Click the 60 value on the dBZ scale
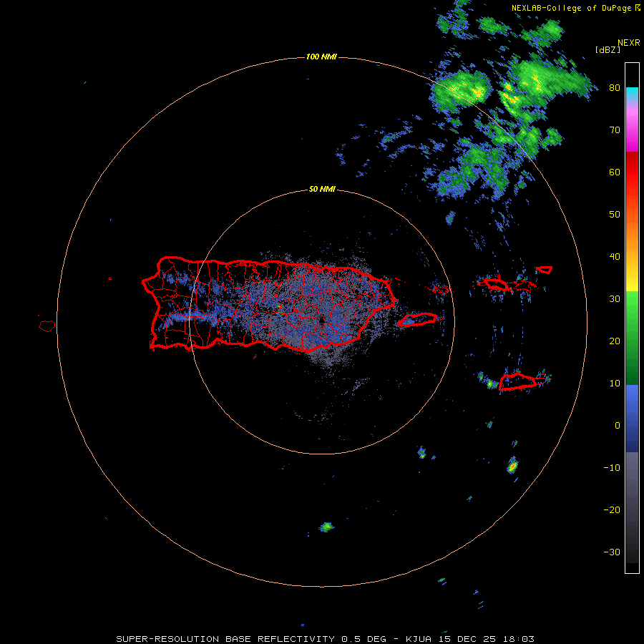 [615, 172]
